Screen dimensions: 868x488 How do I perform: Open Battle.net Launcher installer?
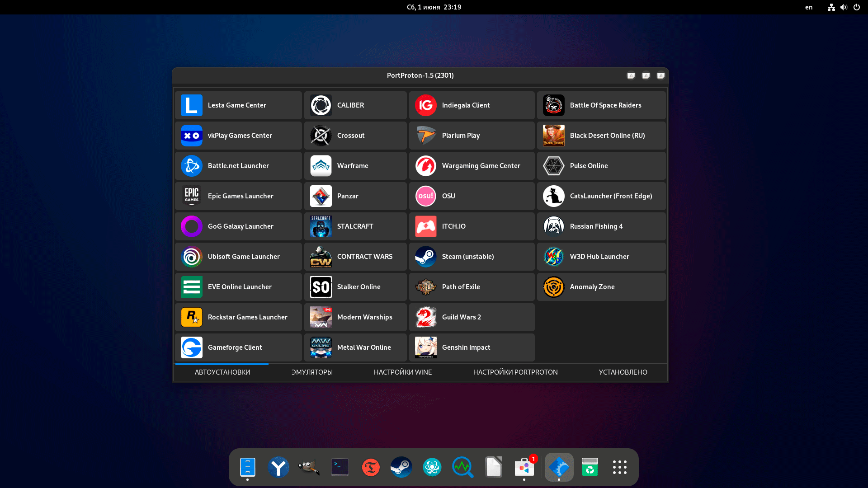(x=237, y=166)
